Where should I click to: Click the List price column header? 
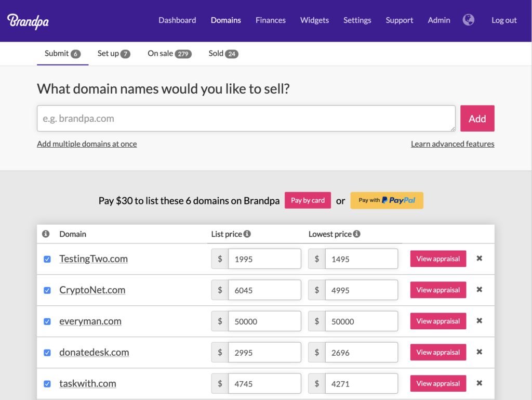[227, 234]
